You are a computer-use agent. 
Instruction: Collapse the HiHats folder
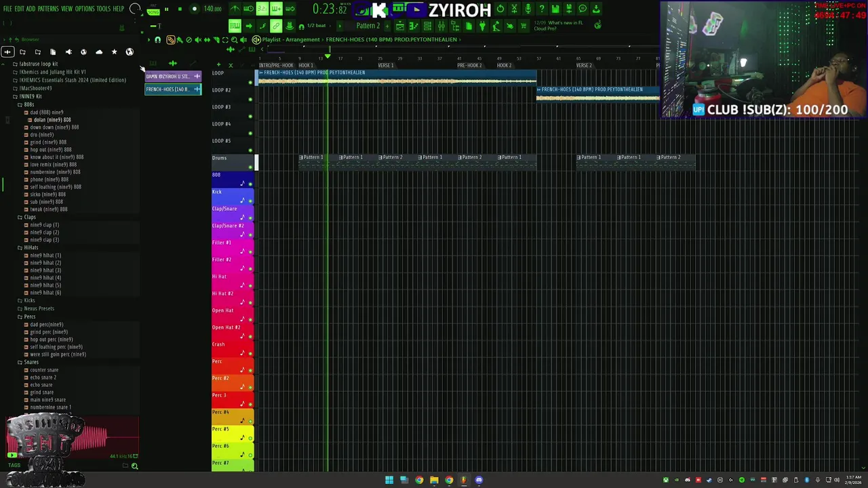click(28, 247)
